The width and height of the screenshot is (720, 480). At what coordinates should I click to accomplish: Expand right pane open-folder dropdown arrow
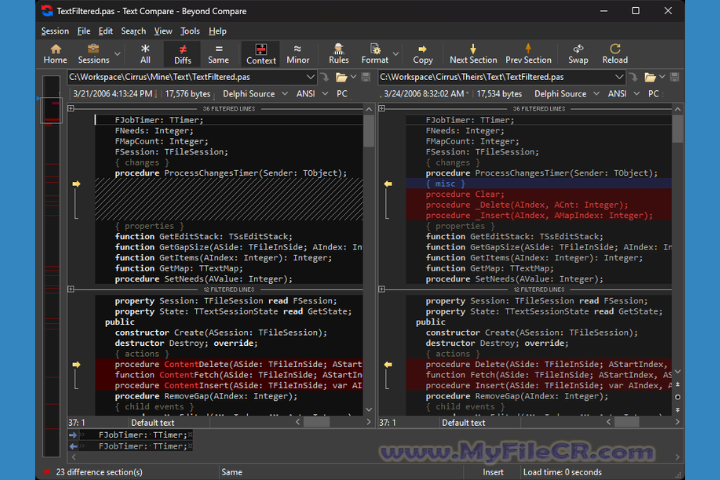pyautogui.click(x=662, y=77)
